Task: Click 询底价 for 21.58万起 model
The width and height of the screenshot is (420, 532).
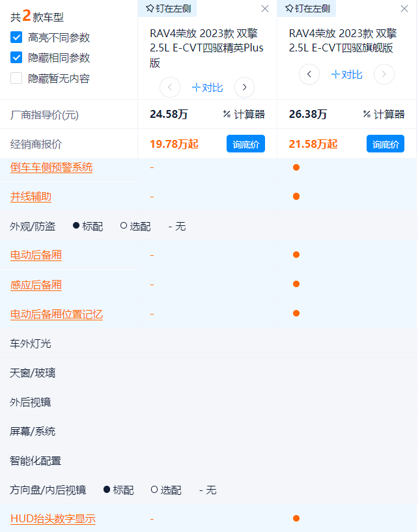Action: [x=385, y=144]
